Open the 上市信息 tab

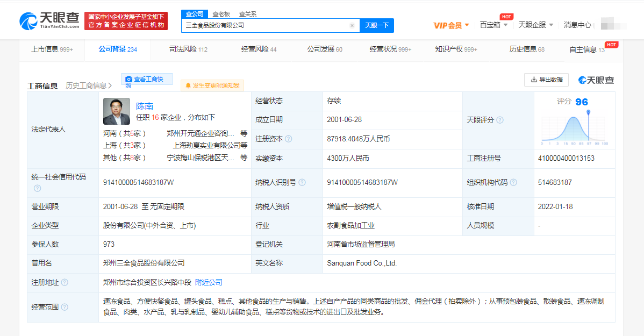52,49
